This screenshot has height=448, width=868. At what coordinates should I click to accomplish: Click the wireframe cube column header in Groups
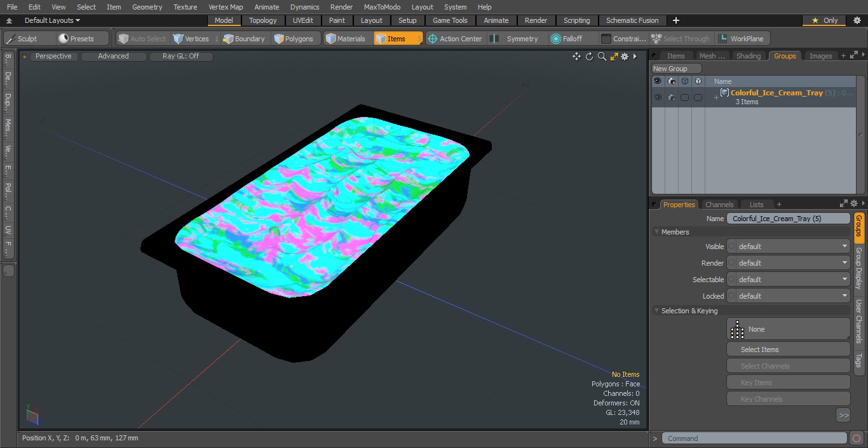(x=684, y=81)
